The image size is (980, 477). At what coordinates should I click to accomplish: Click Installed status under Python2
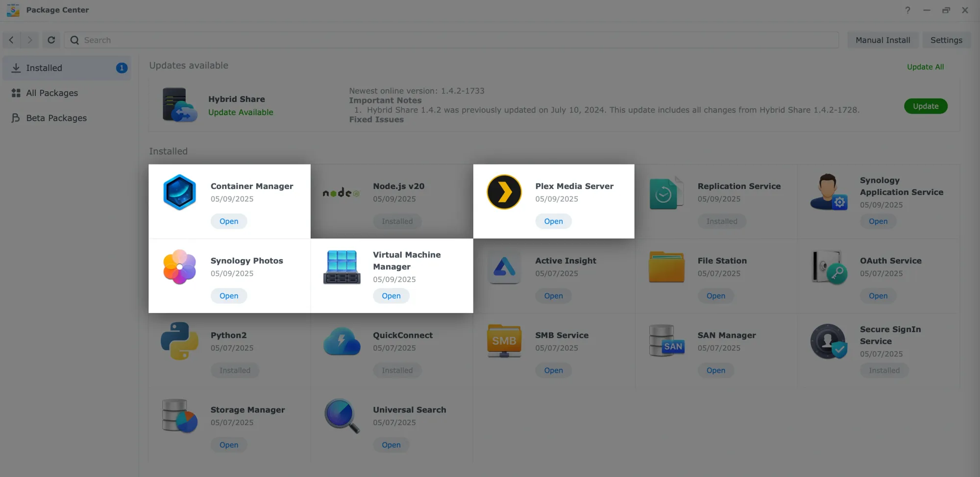click(235, 370)
